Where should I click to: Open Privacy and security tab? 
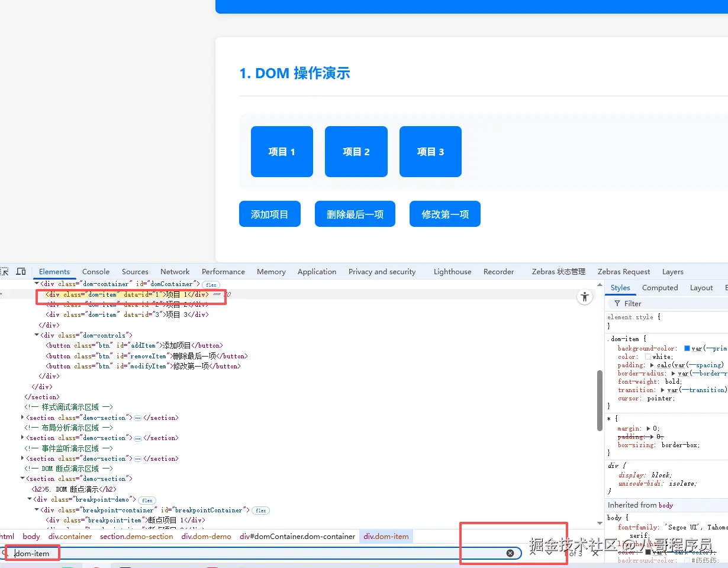pos(382,271)
